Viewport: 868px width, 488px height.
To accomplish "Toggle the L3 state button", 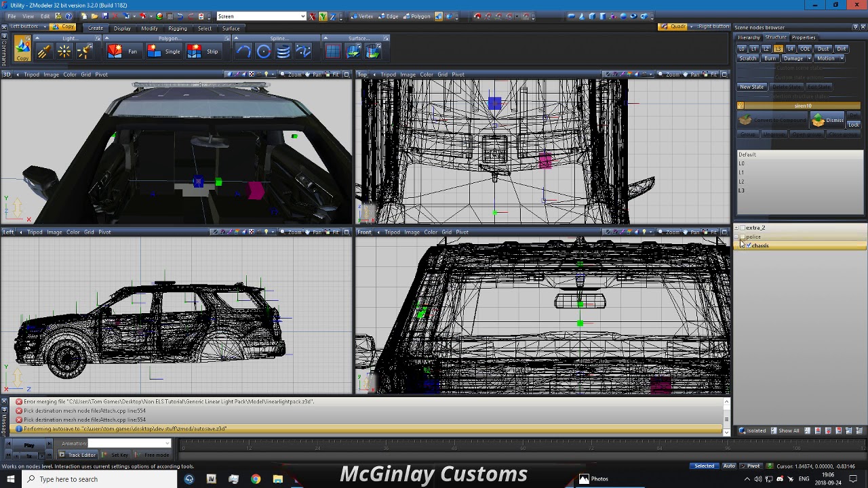I will tap(778, 49).
